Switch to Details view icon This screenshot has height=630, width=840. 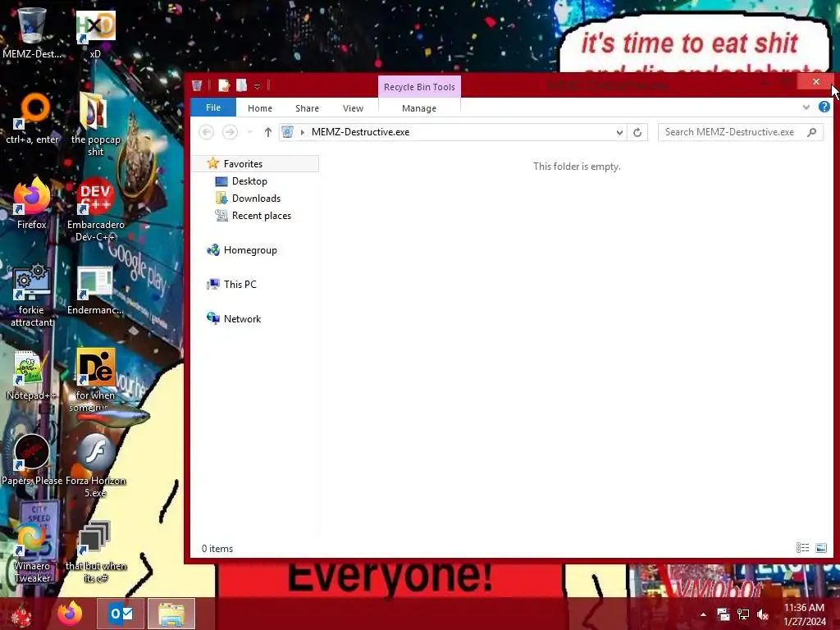(802, 547)
